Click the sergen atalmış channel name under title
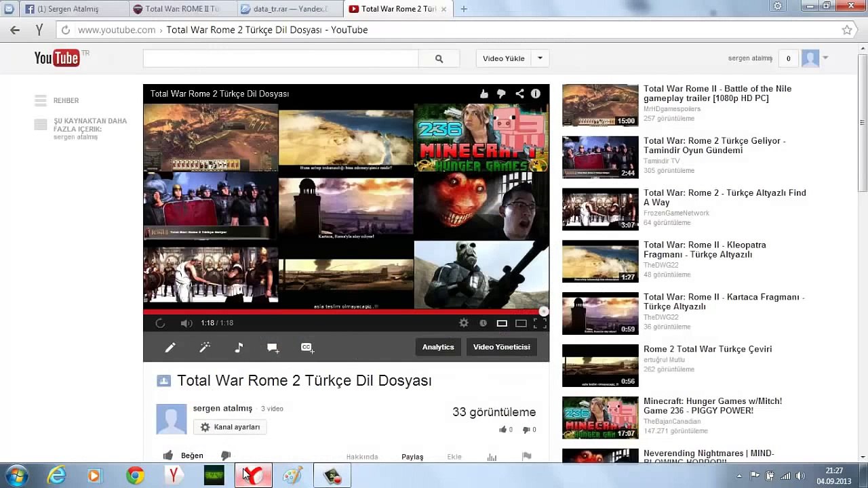Screen dimensions: 868x488 pyautogui.click(x=222, y=408)
